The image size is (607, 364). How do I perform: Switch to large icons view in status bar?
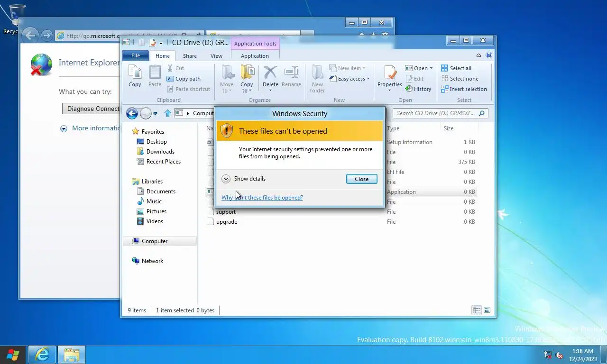point(487,310)
